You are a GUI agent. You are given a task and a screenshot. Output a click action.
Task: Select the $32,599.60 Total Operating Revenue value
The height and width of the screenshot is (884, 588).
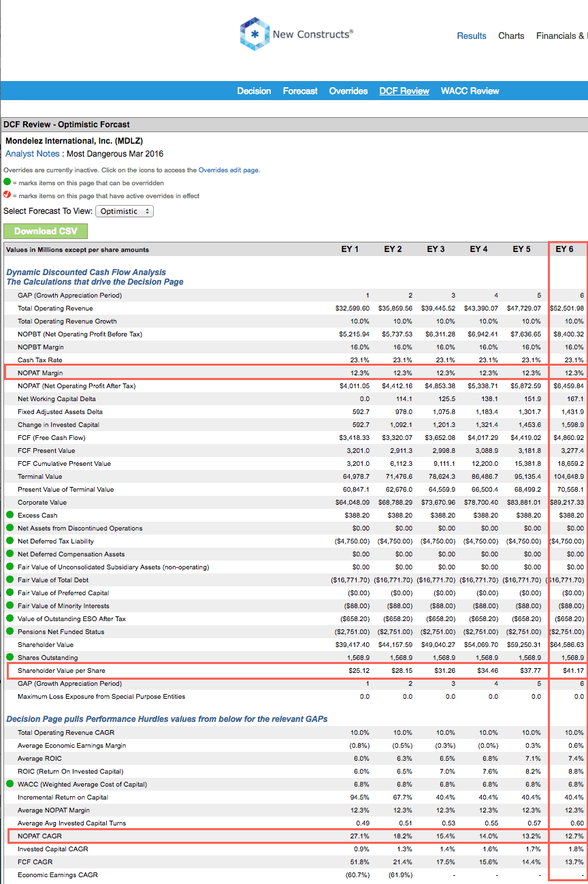353,309
